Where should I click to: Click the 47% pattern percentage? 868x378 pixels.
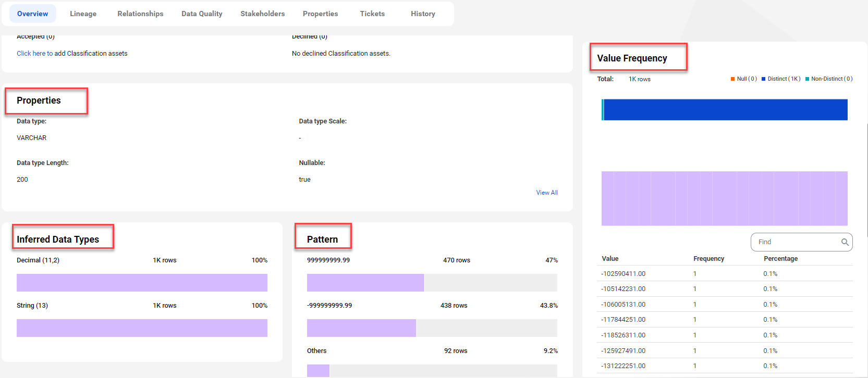click(552, 260)
